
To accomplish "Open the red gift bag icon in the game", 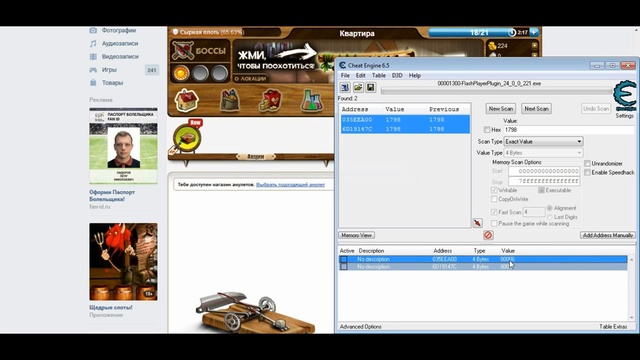I will pos(270,100).
